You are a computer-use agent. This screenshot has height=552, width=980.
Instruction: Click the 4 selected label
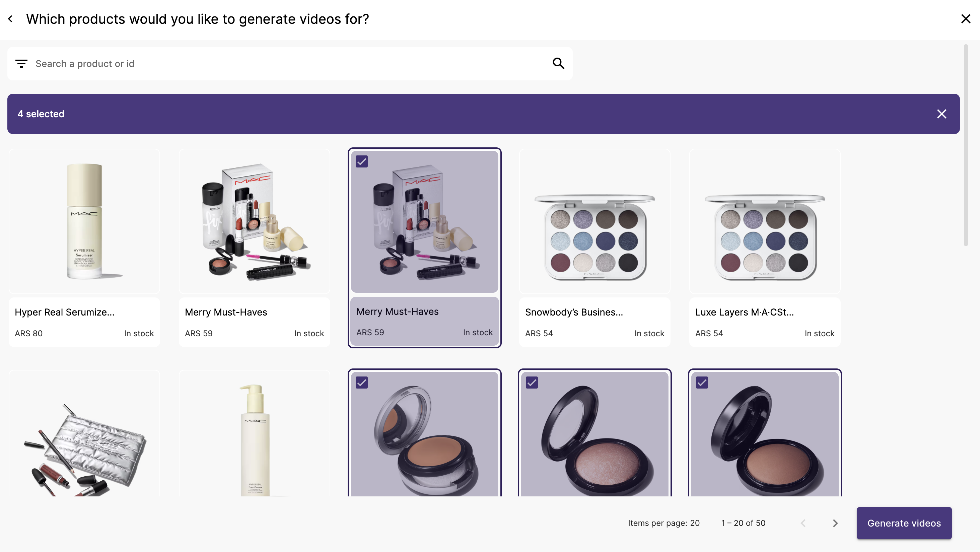coord(41,114)
